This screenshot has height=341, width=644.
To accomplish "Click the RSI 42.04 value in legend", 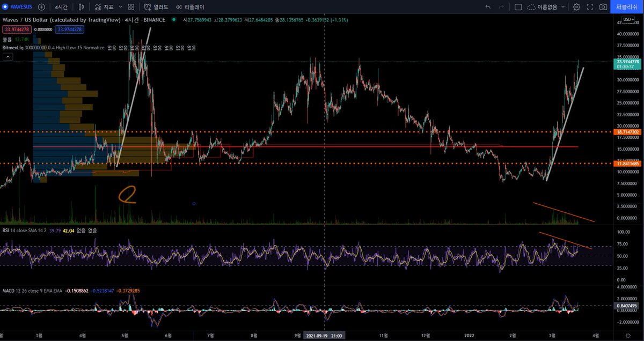I will pyautogui.click(x=69, y=230).
